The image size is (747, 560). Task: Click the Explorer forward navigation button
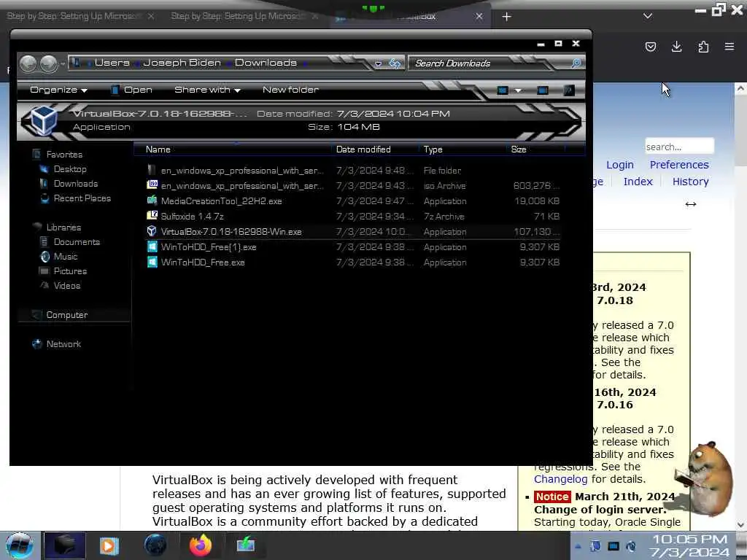[x=48, y=63]
